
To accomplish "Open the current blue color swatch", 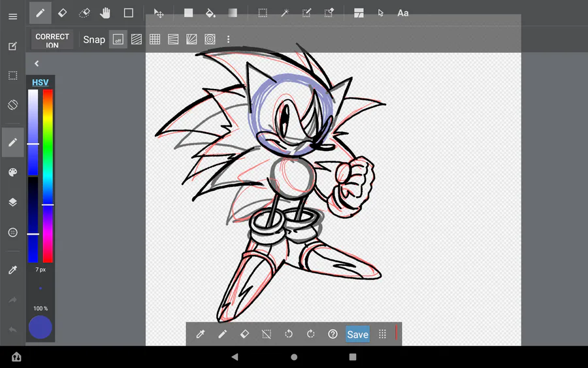I will [x=41, y=327].
